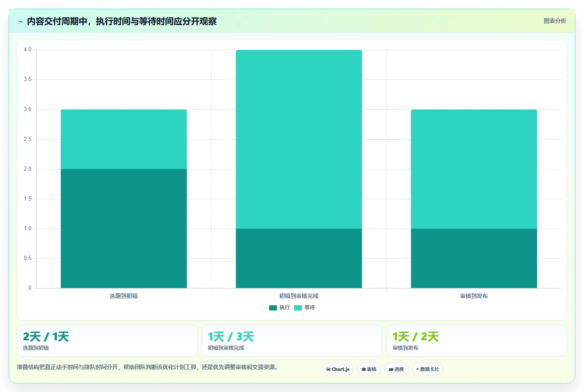Select the 数据卡片 chip
This screenshot has width=584, height=392.
click(x=427, y=369)
